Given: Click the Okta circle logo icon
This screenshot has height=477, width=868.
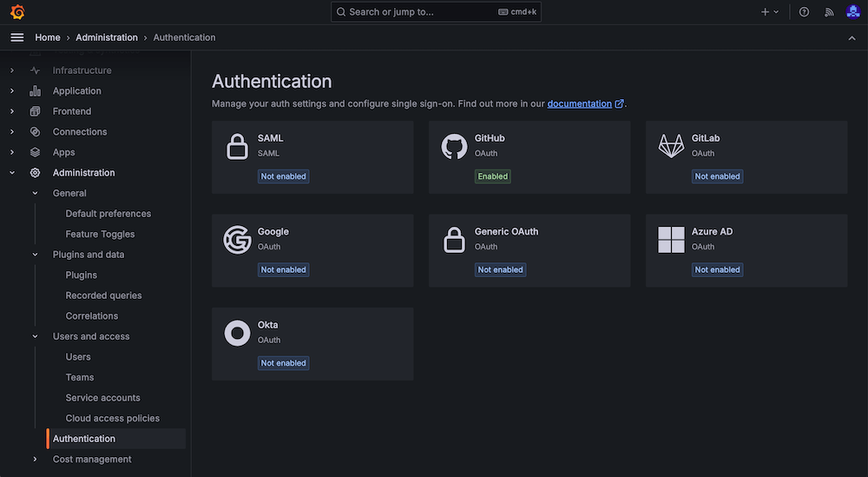Looking at the screenshot, I should pyautogui.click(x=237, y=333).
